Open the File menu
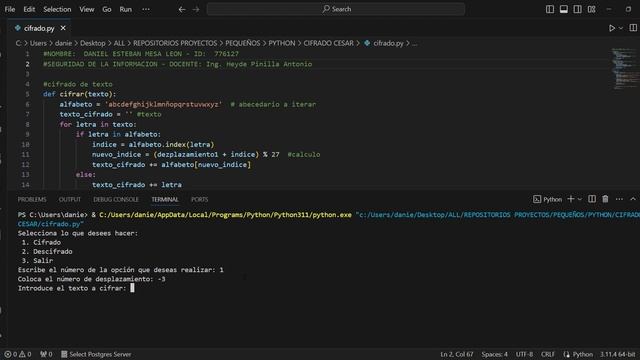Viewport: 640px width, 360px height. [x=10, y=9]
